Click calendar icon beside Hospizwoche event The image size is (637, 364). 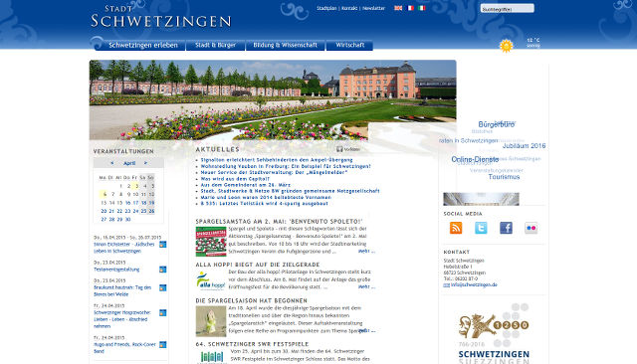tap(163, 313)
